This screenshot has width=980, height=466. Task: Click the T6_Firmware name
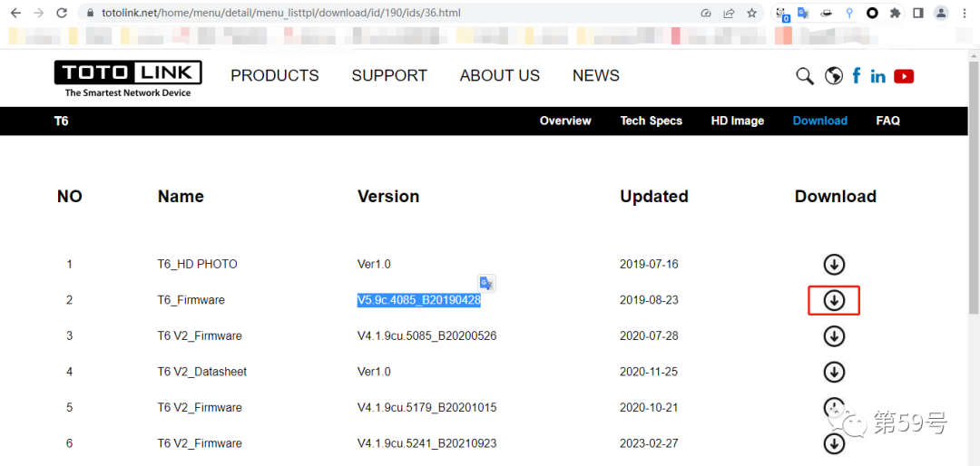[x=191, y=300]
